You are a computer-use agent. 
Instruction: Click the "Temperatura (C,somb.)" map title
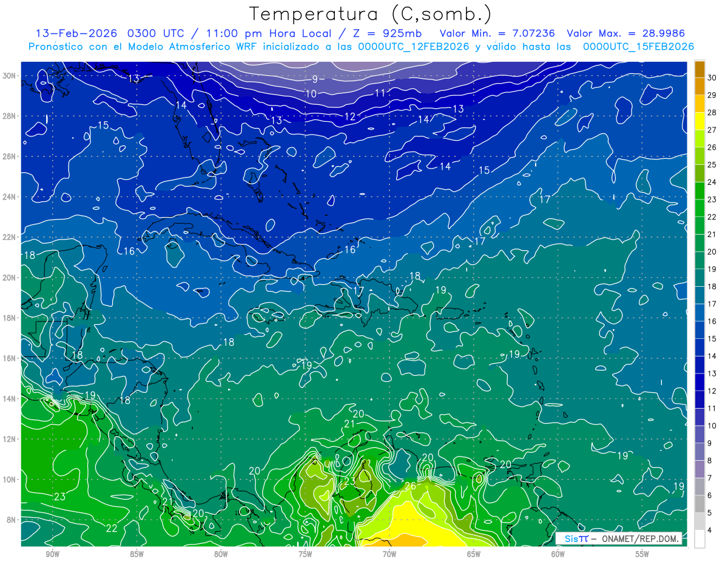coord(371,14)
